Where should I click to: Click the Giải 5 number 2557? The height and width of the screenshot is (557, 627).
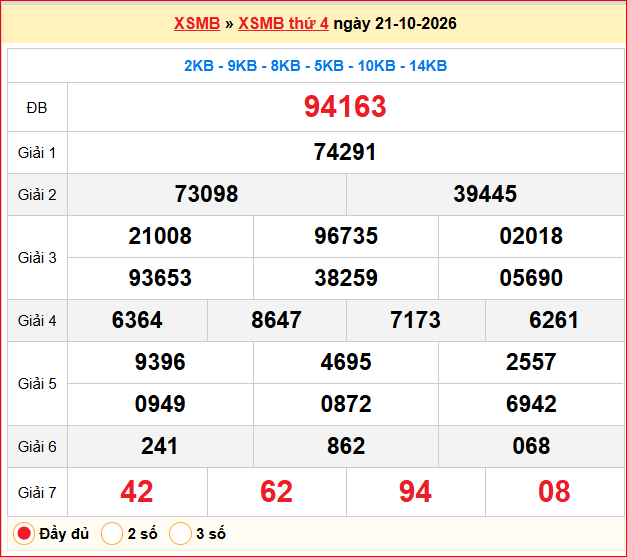click(x=531, y=362)
